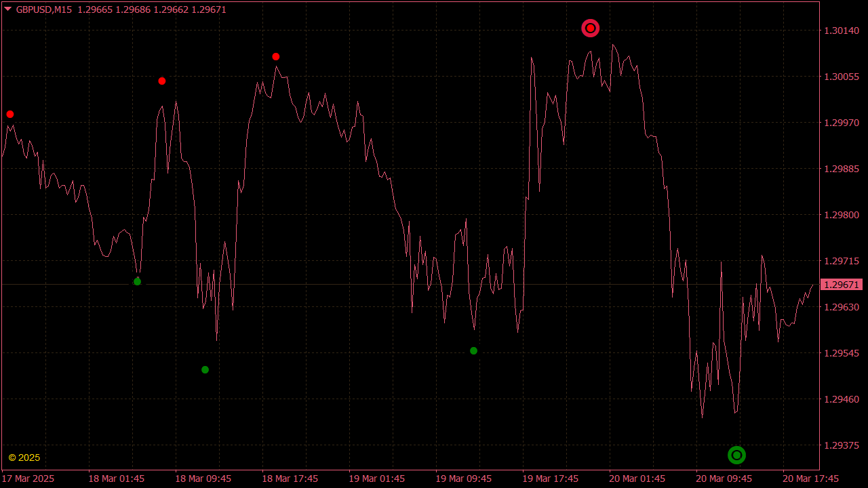868x488 pixels.
Task: Click the 1.29545 price scale label
Action: coord(842,353)
